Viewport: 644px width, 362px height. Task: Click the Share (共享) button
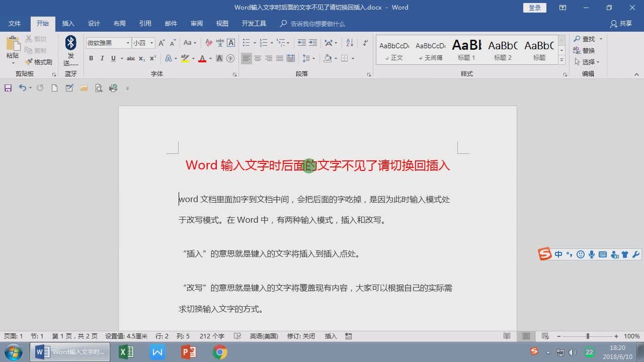(621, 24)
